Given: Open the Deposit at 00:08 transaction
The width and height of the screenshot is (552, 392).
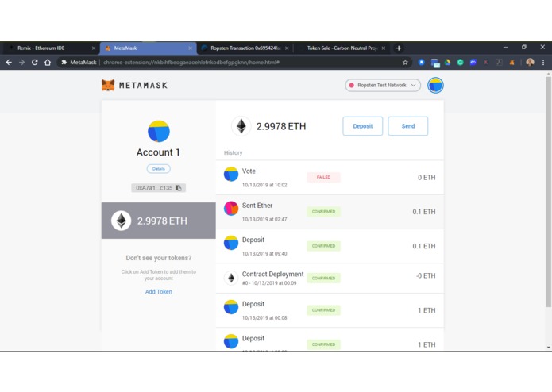Looking at the screenshot, I should tap(330, 310).
